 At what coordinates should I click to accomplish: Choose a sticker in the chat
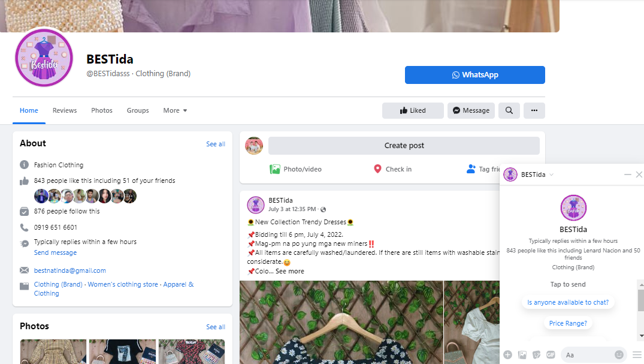tap(536, 354)
